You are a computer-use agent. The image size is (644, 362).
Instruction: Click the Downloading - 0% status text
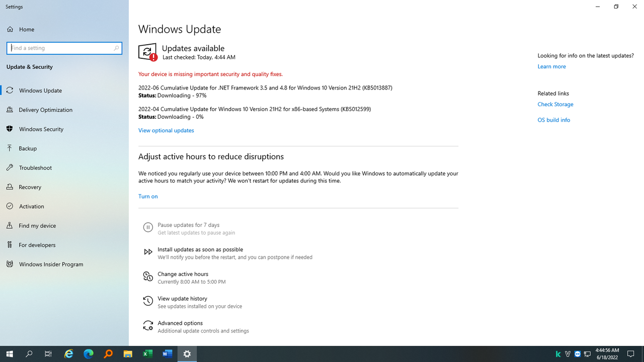pos(180,117)
